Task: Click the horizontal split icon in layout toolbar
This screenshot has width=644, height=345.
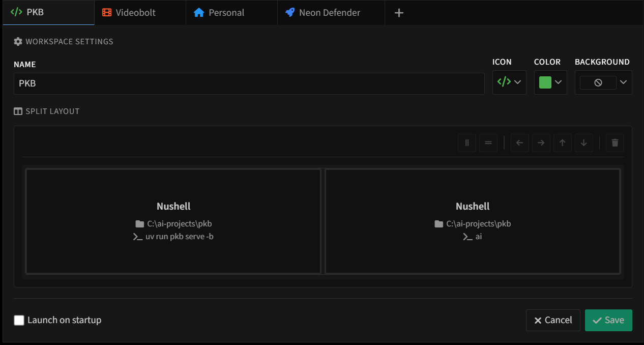Action: (488, 143)
